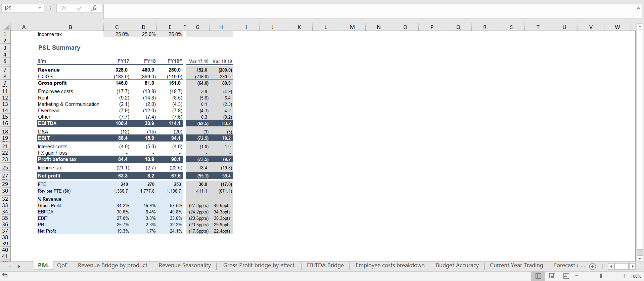Select the FX gain / loss label

52,153
